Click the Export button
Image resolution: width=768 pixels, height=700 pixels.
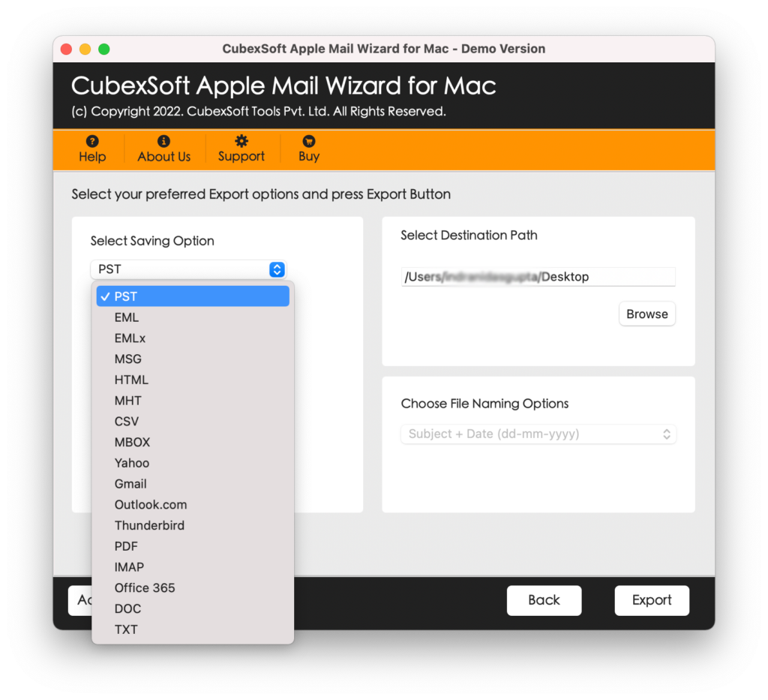pos(652,600)
